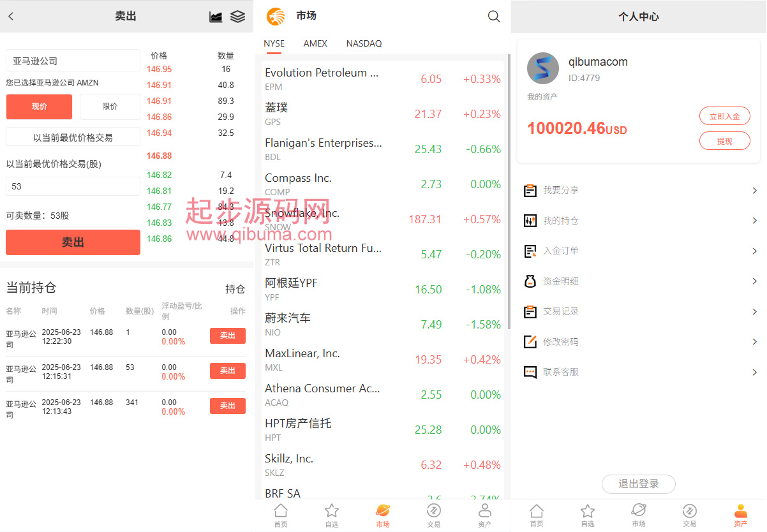767x532 pixels.
Task: Open 自选 star in the market screen's bottom bar
Action: coord(332,515)
